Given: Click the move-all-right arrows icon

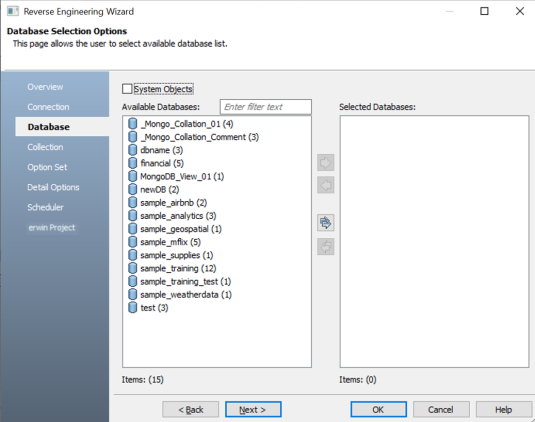Looking at the screenshot, I should pos(326,223).
